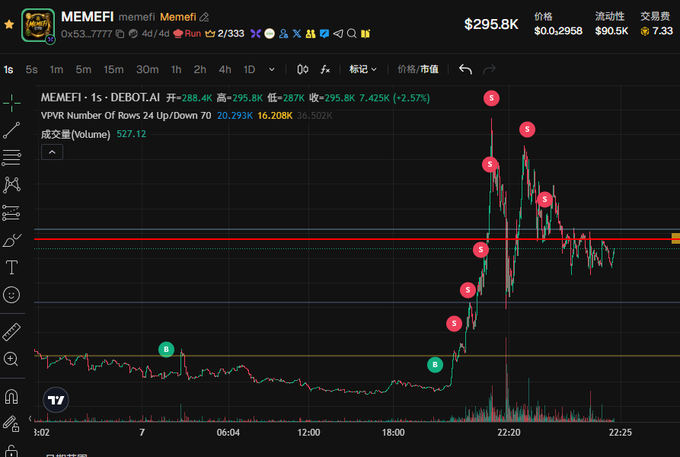Switch to the 1h timeframe
Image resolution: width=680 pixels, height=457 pixels.
tap(176, 70)
